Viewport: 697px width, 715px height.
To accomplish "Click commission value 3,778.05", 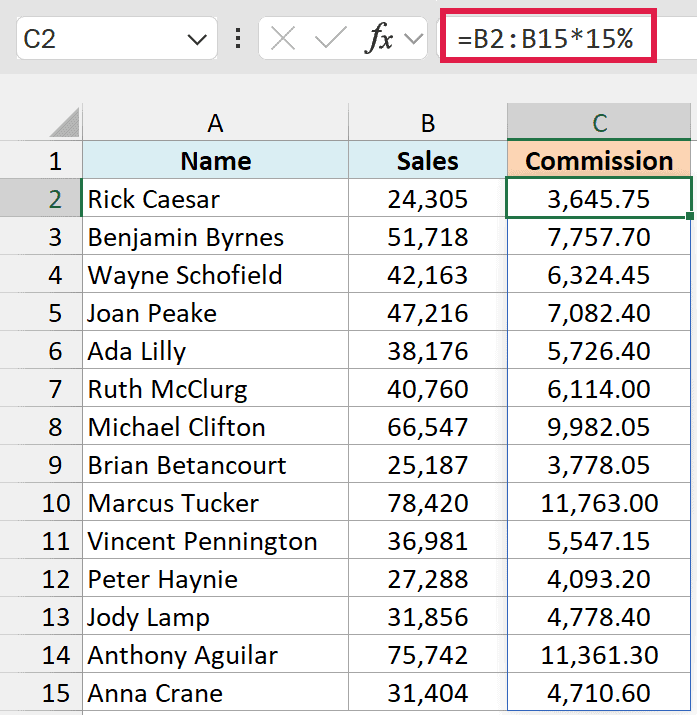I will coord(599,464).
